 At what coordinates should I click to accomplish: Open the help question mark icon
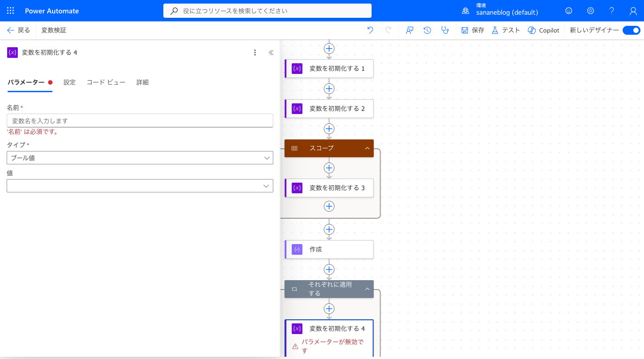612,11
